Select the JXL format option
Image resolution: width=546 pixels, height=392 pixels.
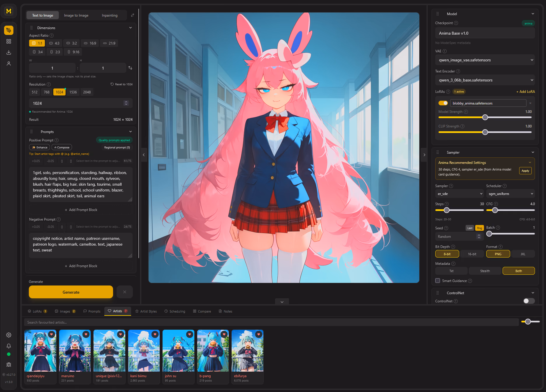(x=523, y=254)
